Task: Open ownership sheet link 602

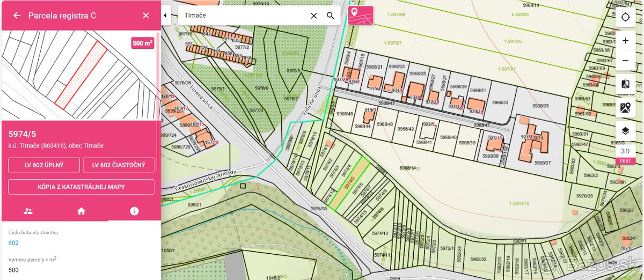Action: (13, 243)
